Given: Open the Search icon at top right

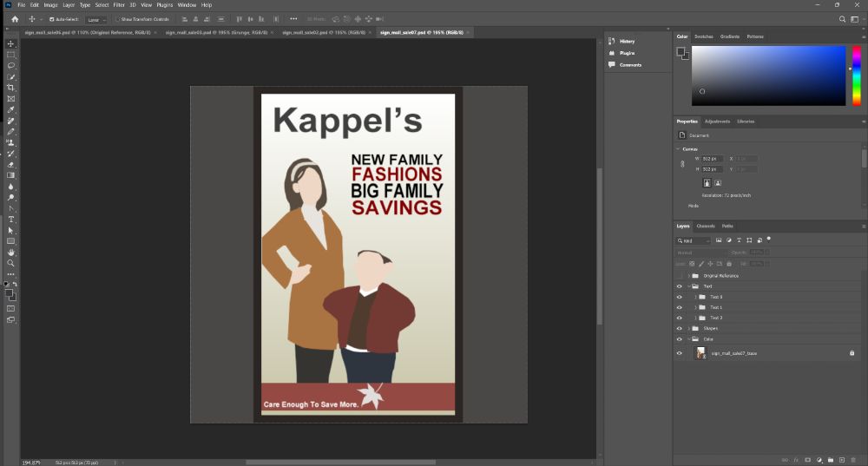Looking at the screenshot, I should pos(842,19).
